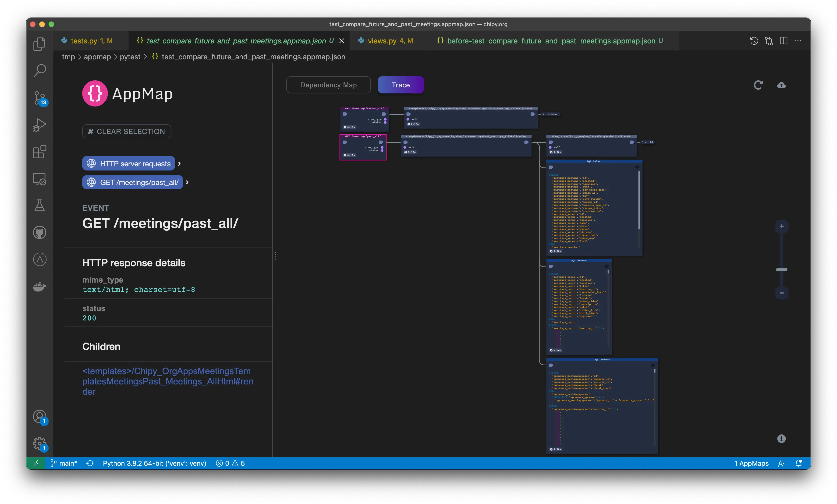This screenshot has height=504, width=837.
Task: Open the GitHub view in the activity bar
Action: point(39,233)
